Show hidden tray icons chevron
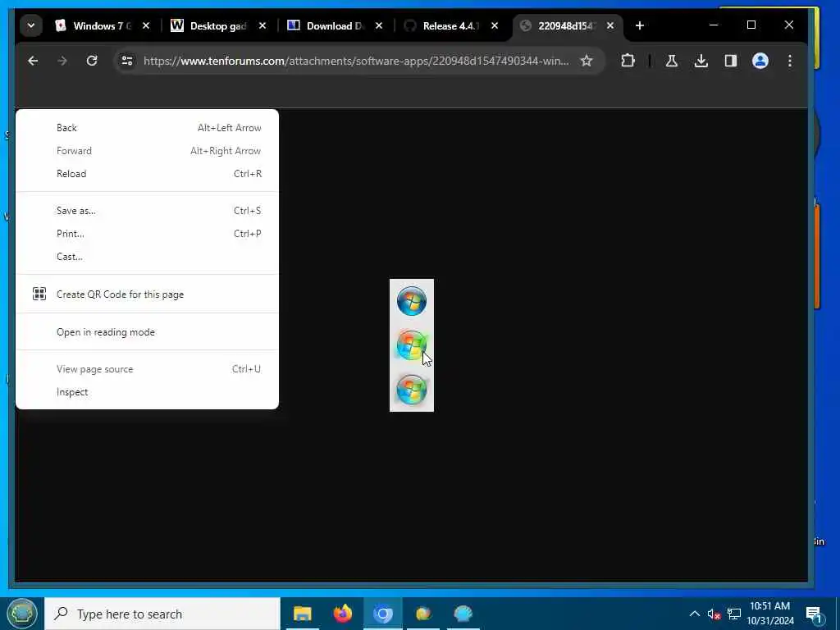840x630 pixels. tap(694, 614)
